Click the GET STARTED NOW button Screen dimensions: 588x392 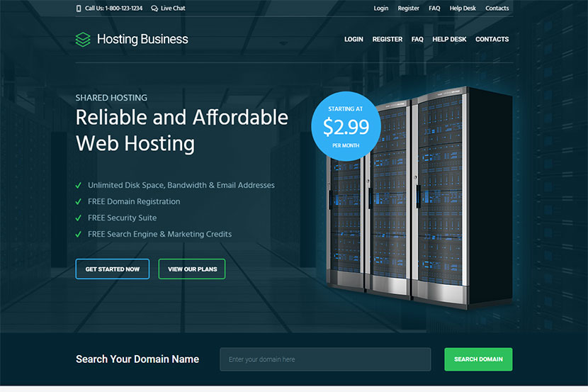point(113,269)
